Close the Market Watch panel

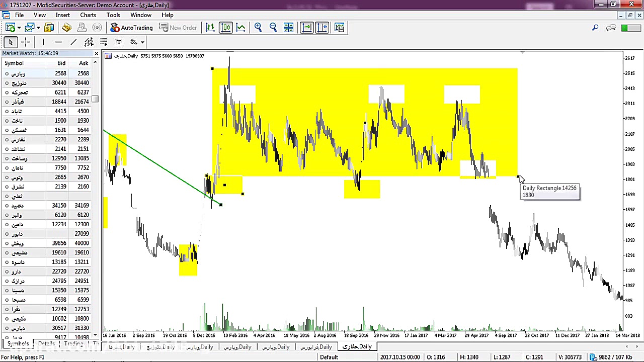96,53
